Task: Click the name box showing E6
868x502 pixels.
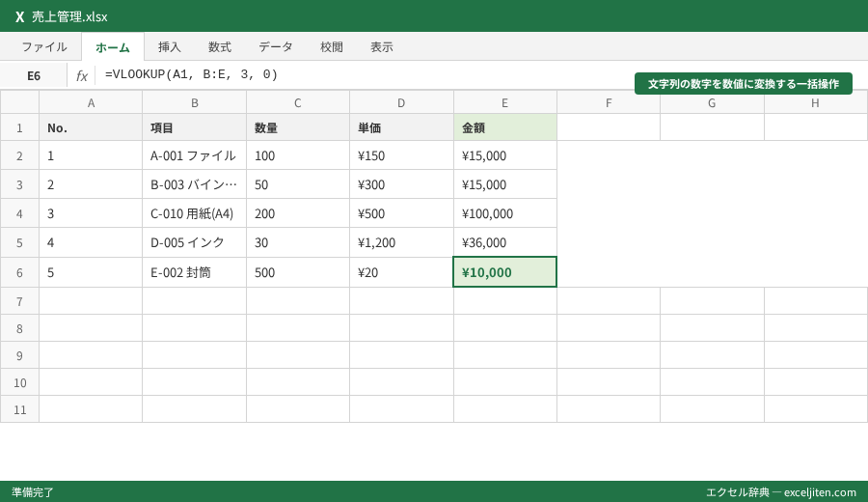Action: pos(34,75)
